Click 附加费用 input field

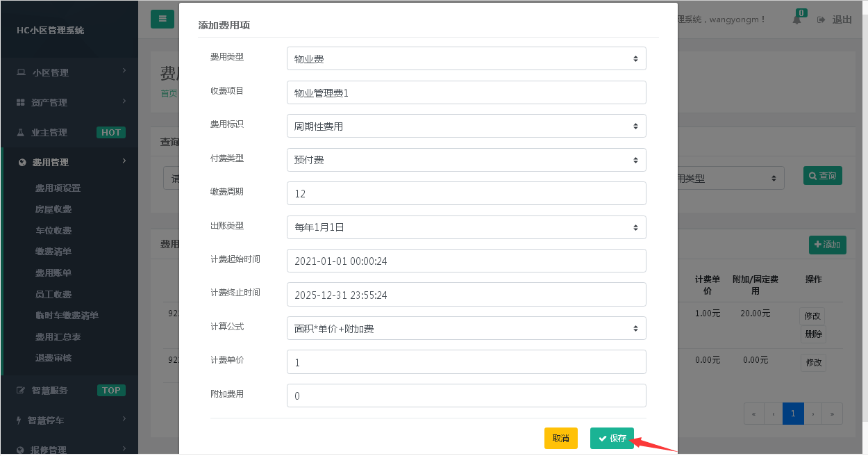pos(466,396)
